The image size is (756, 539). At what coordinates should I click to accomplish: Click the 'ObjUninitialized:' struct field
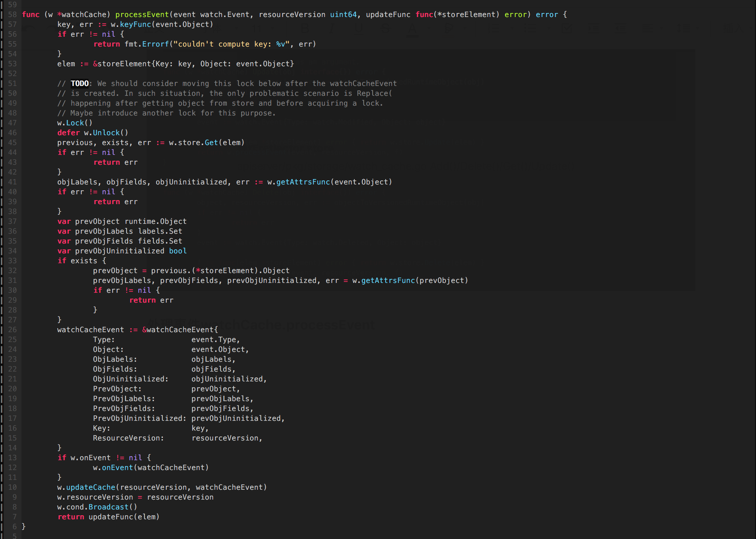(131, 379)
